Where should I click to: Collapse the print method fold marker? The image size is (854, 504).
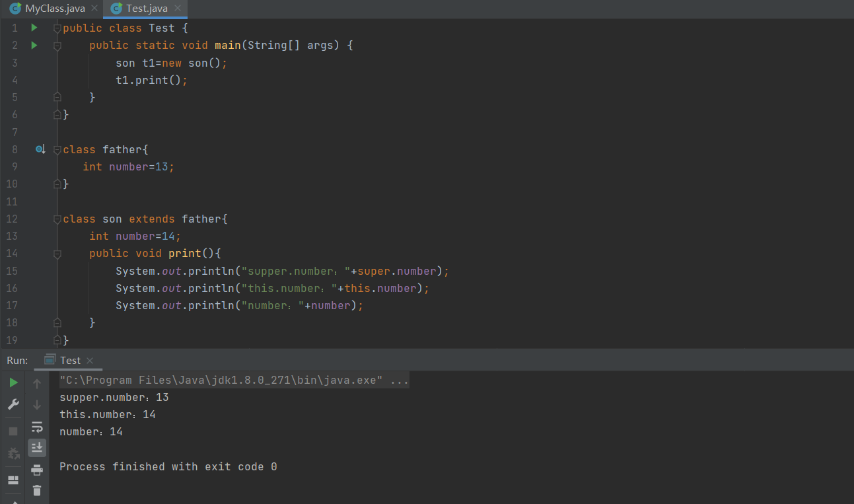pos(57,254)
